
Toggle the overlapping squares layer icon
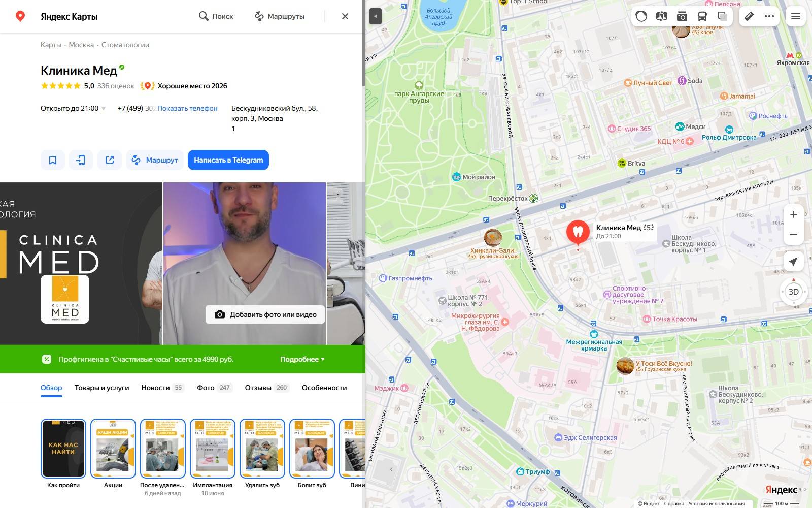[x=722, y=16]
